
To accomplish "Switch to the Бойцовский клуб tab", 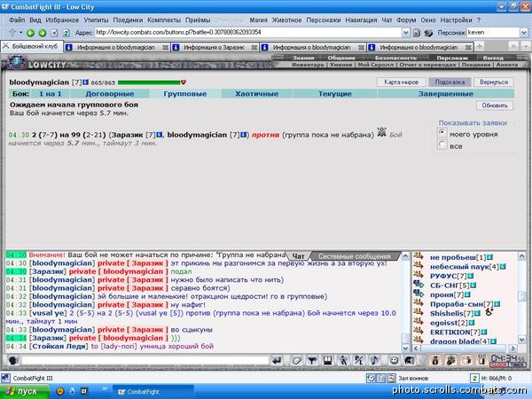I will click(x=32, y=46).
